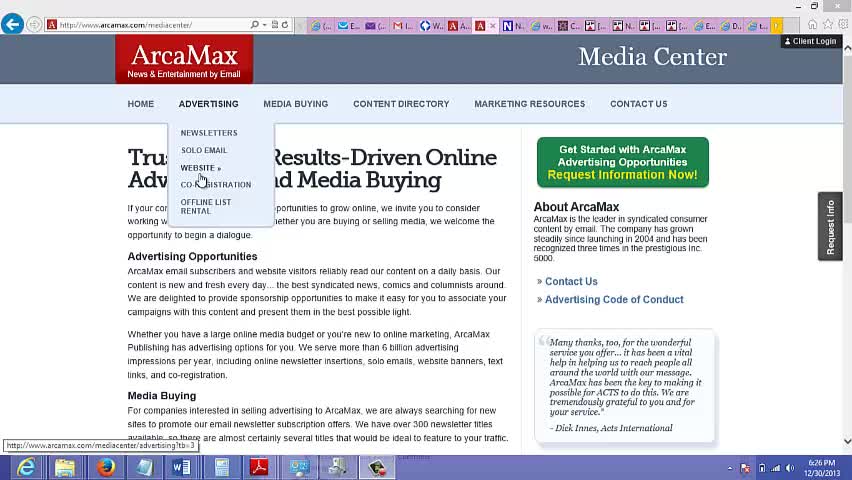
Task: Minimize the browser window
Action: 798,7
